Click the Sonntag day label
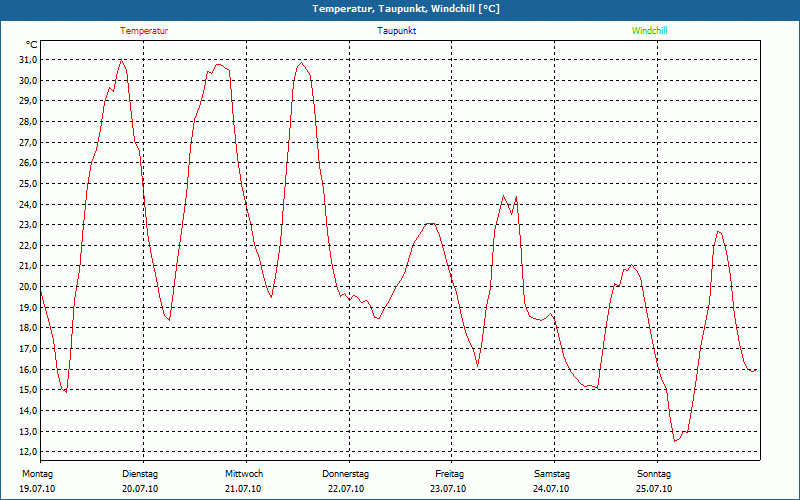The height and width of the screenshot is (500, 800). click(654, 474)
